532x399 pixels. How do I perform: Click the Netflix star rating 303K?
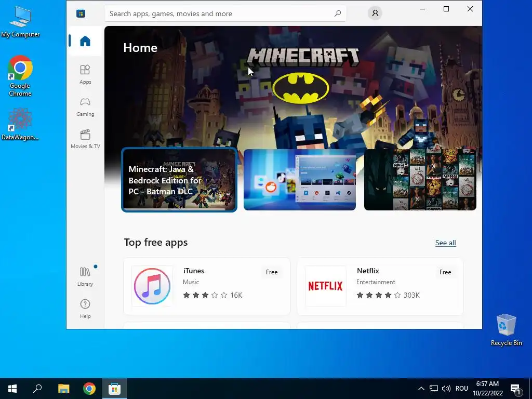388,295
